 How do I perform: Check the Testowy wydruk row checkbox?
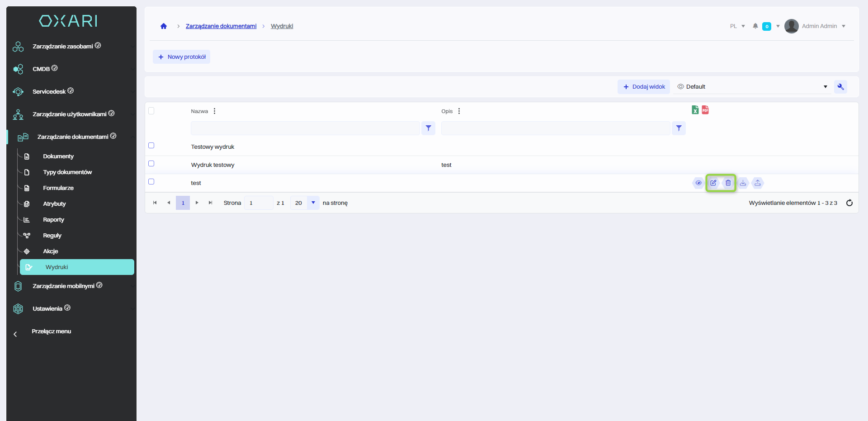pos(151,146)
